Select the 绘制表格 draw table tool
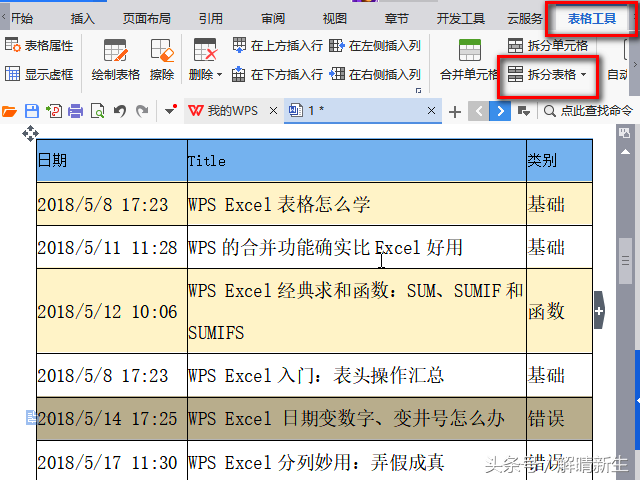The width and height of the screenshot is (640, 480). pos(116,60)
